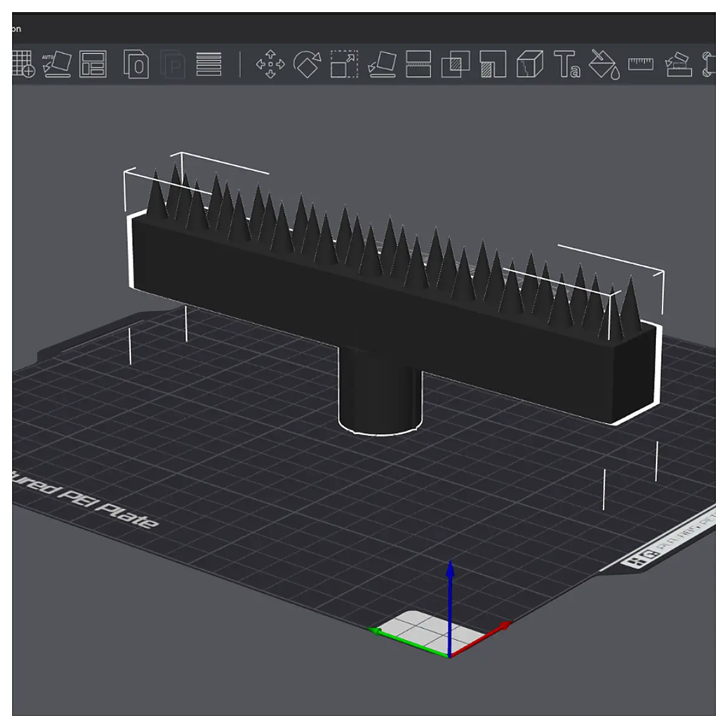Launch the Mesh Boolean tool

[x=456, y=64]
